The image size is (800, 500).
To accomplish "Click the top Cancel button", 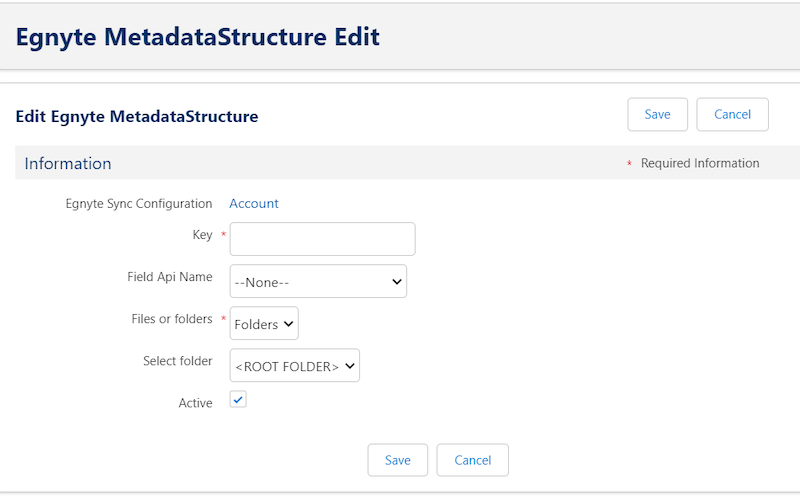I will pos(732,114).
